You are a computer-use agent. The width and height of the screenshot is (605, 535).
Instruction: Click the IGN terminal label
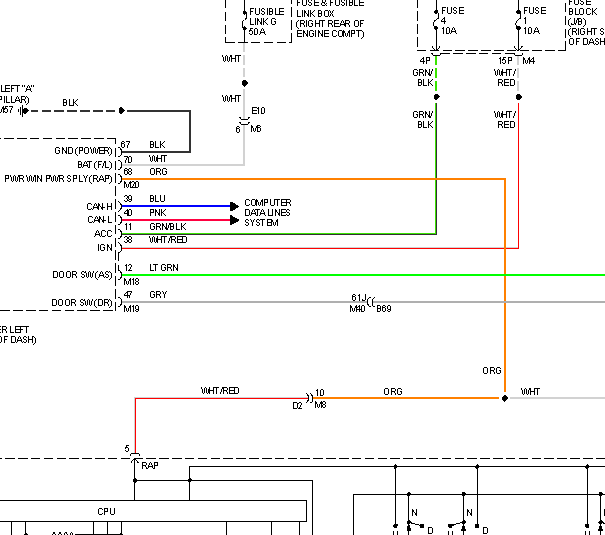[x=105, y=248]
